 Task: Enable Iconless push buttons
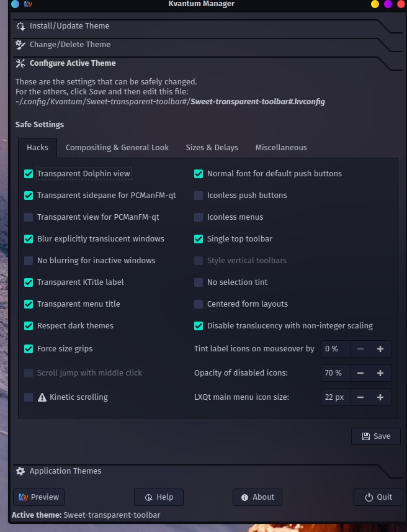[x=199, y=196]
